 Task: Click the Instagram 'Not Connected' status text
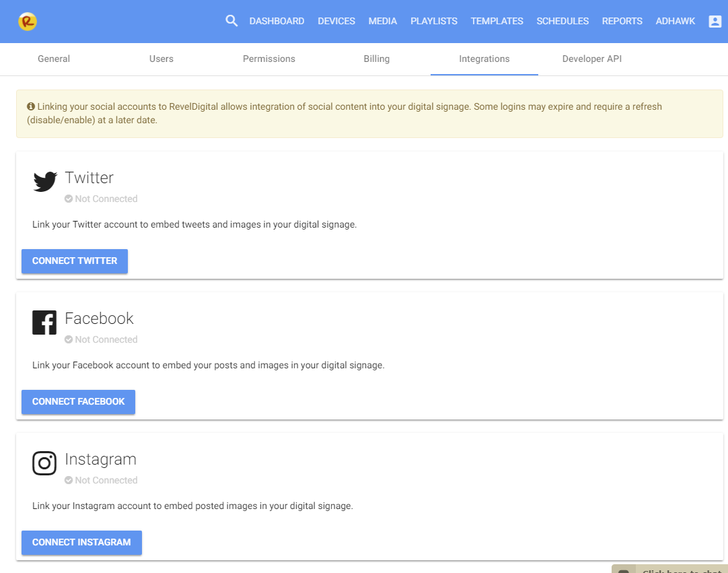point(106,481)
